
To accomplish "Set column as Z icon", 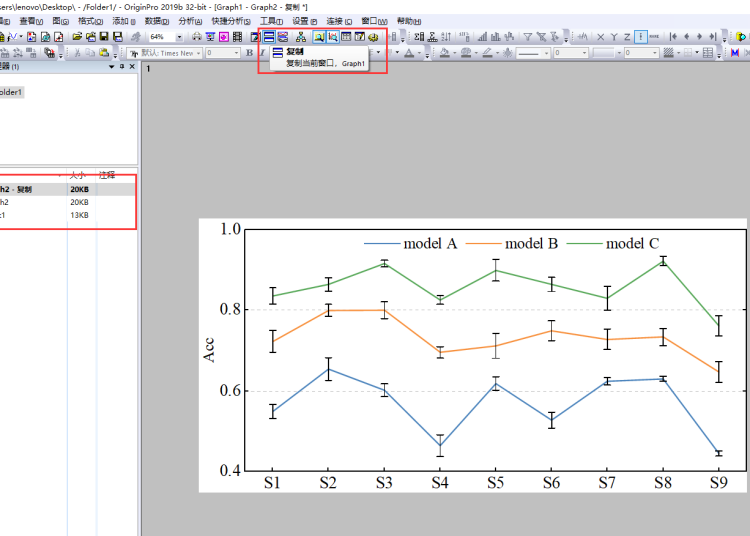I will (627, 37).
